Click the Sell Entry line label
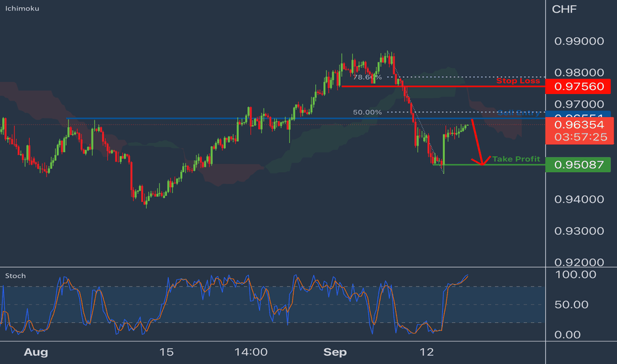Viewport: 617px width, 364px height. 518,113
